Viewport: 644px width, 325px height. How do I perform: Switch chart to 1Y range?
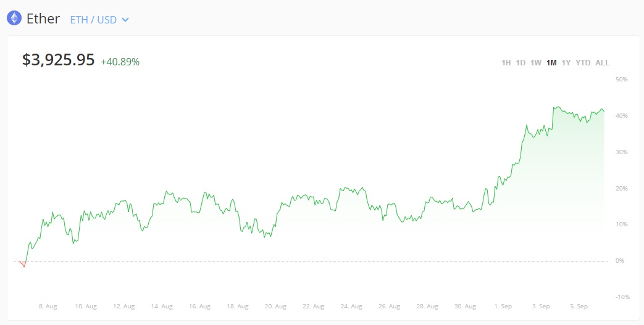pyautogui.click(x=566, y=63)
